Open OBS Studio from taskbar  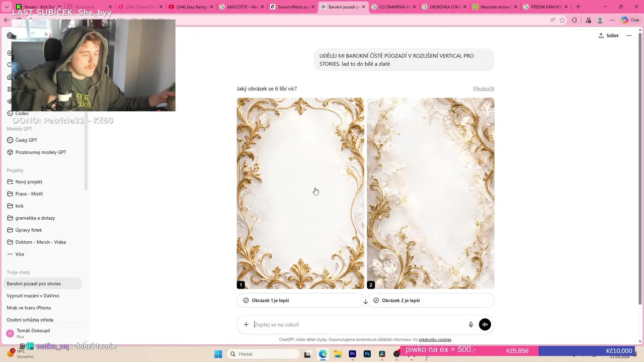[397, 354]
